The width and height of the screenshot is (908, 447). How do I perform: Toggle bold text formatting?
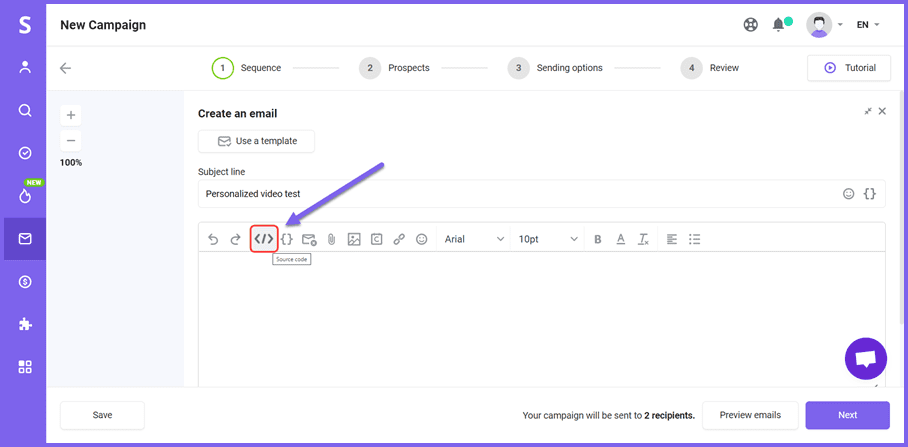tap(598, 239)
